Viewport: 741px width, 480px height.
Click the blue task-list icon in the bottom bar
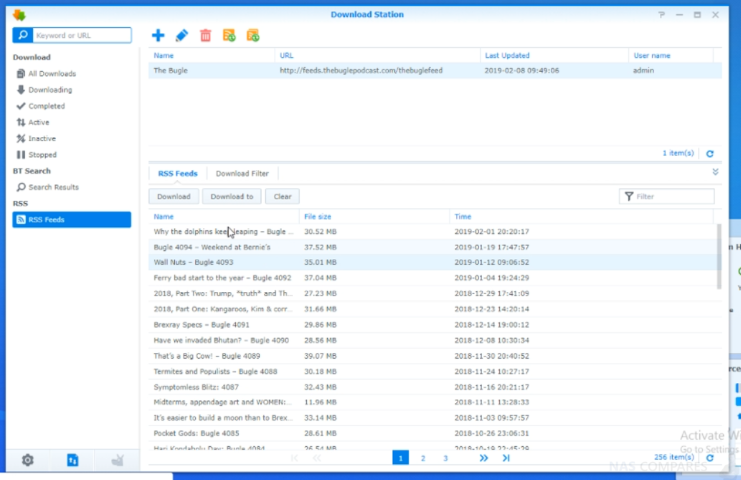click(72, 460)
